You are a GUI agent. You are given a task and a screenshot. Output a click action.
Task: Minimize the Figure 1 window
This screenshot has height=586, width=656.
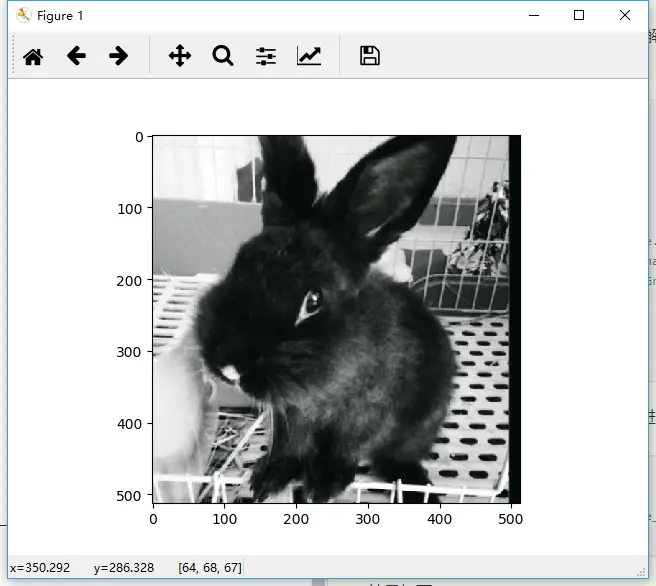(534, 15)
